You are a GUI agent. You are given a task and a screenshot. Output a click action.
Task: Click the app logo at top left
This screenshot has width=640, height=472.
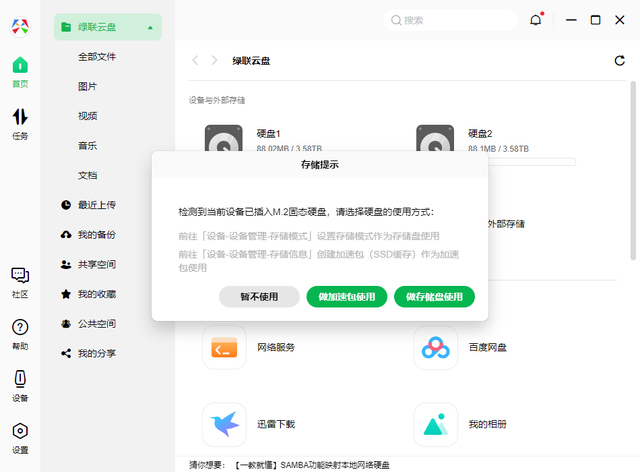point(20,27)
